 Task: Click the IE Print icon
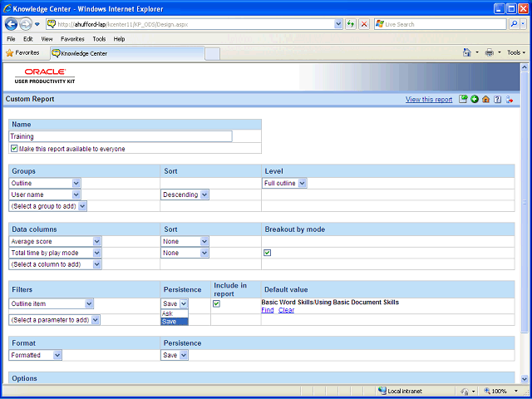point(490,52)
